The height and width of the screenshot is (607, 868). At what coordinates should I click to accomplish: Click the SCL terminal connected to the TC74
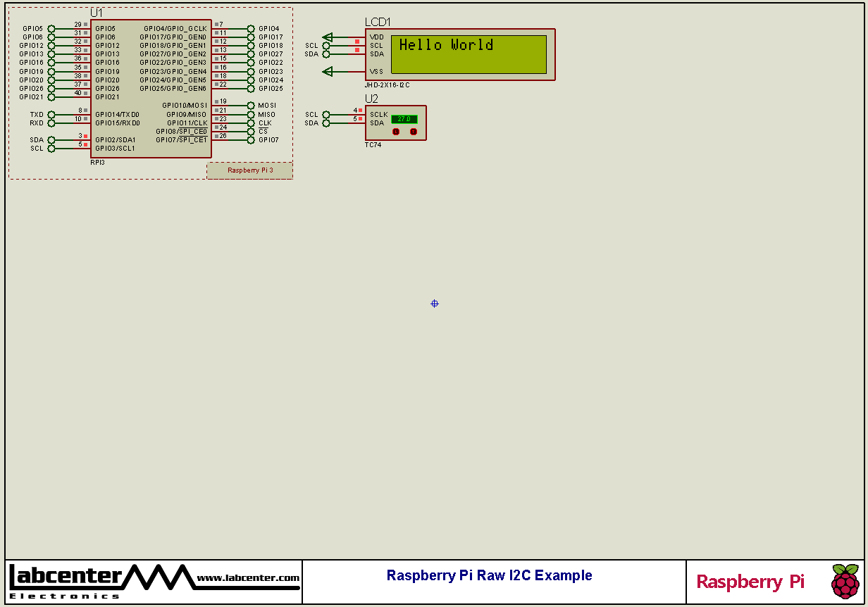pyautogui.click(x=325, y=115)
